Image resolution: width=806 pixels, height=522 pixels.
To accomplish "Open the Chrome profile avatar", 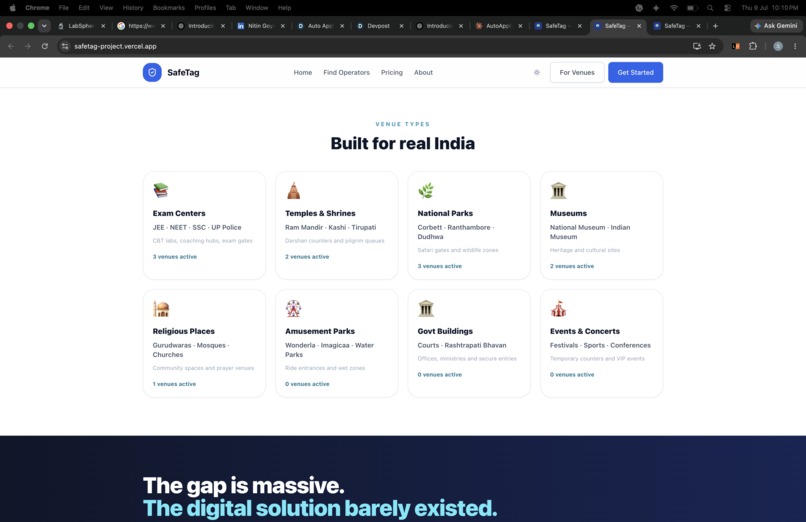I will [x=778, y=46].
